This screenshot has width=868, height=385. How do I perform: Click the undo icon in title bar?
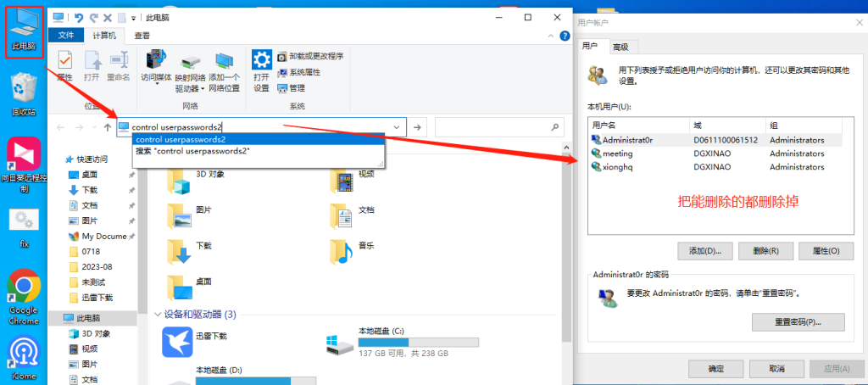pyautogui.click(x=79, y=18)
